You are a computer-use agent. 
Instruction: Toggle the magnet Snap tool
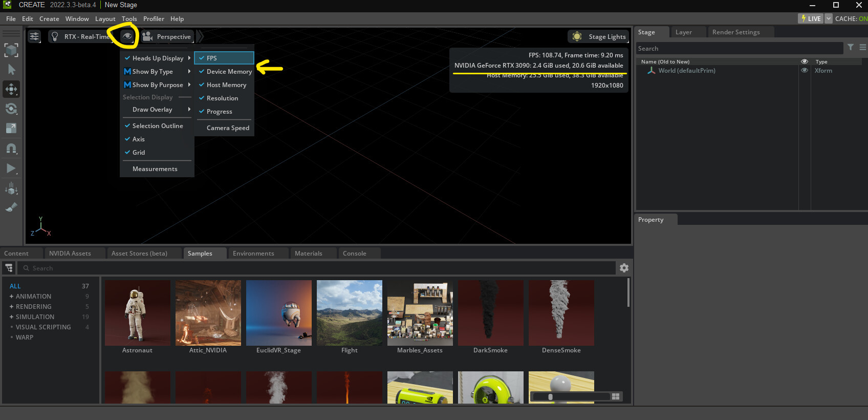(x=11, y=149)
